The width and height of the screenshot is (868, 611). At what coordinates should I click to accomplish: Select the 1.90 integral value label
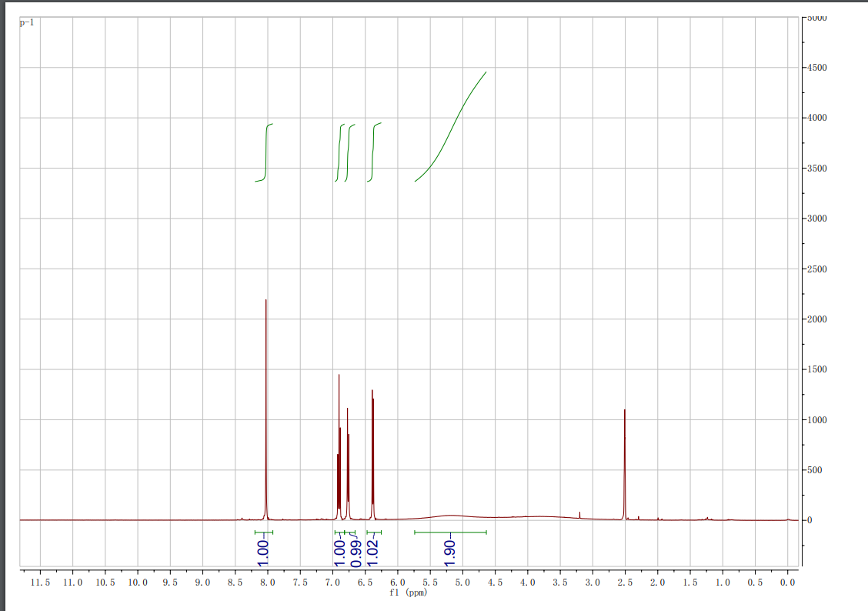pyautogui.click(x=451, y=551)
